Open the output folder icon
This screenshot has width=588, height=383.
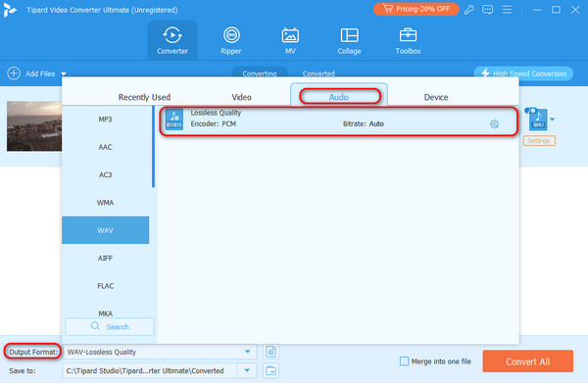click(270, 370)
